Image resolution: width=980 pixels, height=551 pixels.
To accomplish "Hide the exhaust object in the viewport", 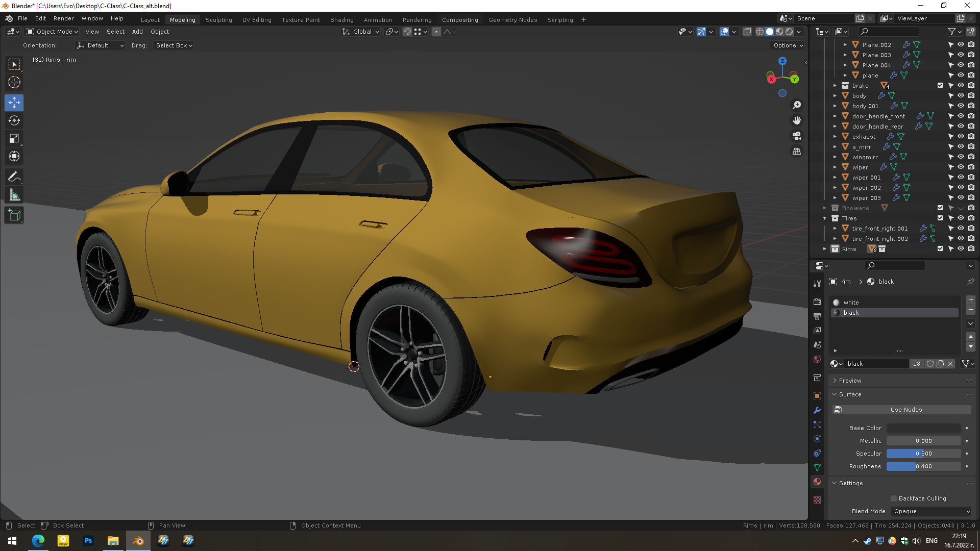I will pyautogui.click(x=961, y=137).
